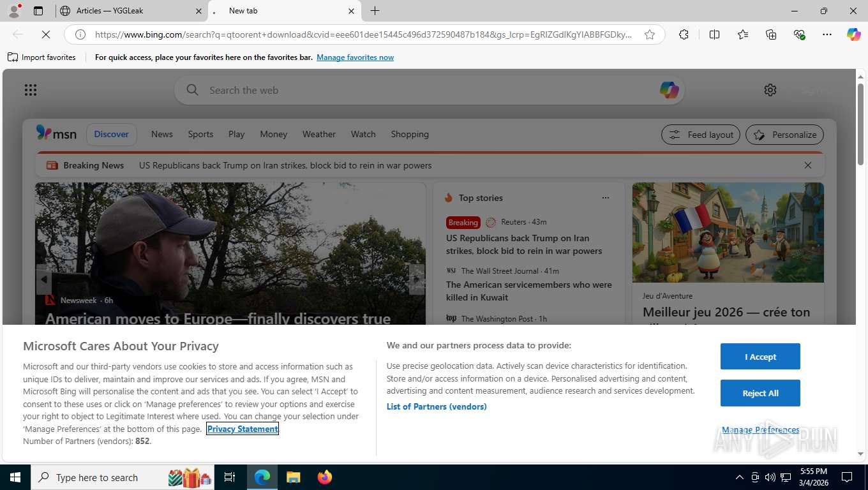View site information icon in address bar
The image size is (868, 490).
point(80,34)
